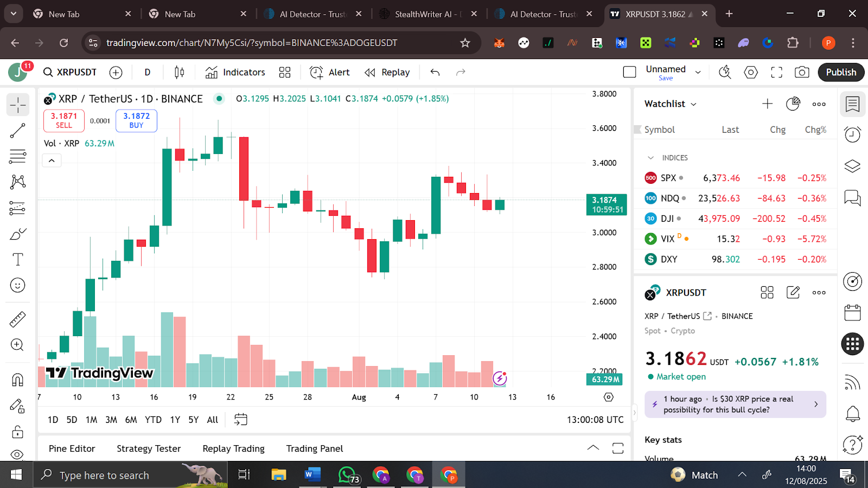
Task: Open the candlestick chart type selector
Action: (180, 72)
